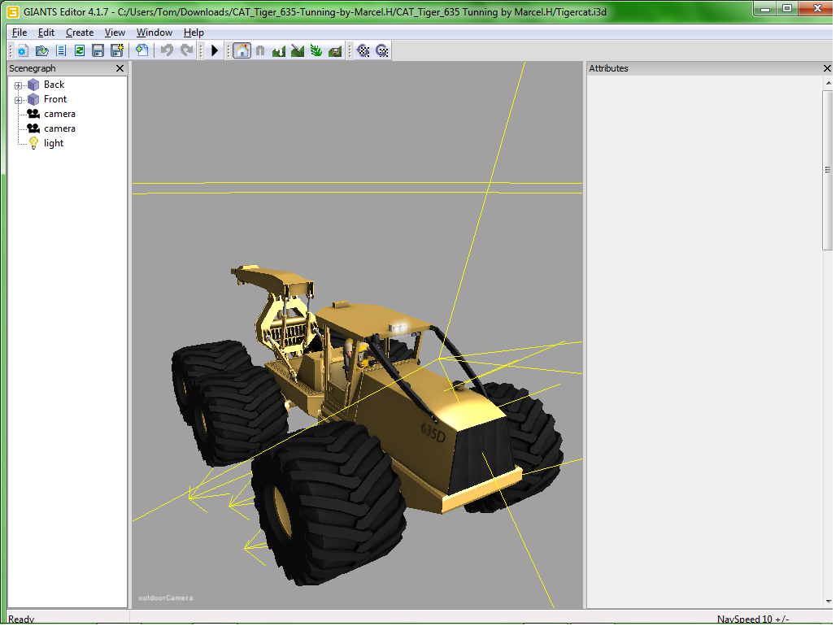
Task: Click the Save floppy disk icon
Action: pos(98,51)
